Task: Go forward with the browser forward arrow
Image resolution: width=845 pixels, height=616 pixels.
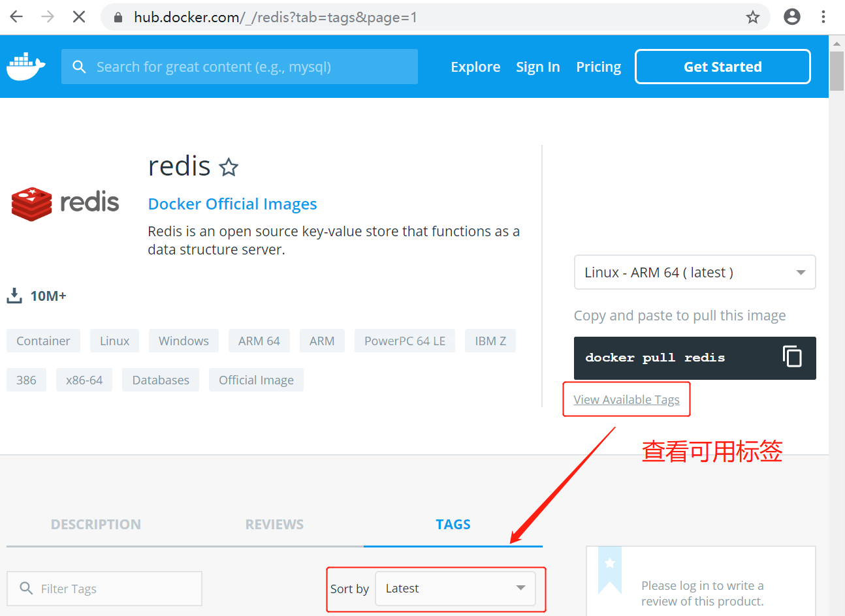Action: (48, 17)
